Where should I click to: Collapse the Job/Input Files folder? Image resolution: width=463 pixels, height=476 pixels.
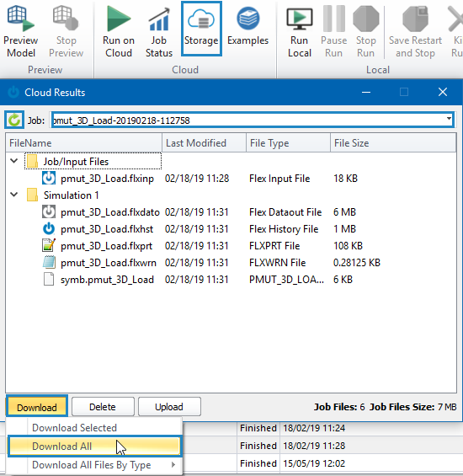(14, 161)
